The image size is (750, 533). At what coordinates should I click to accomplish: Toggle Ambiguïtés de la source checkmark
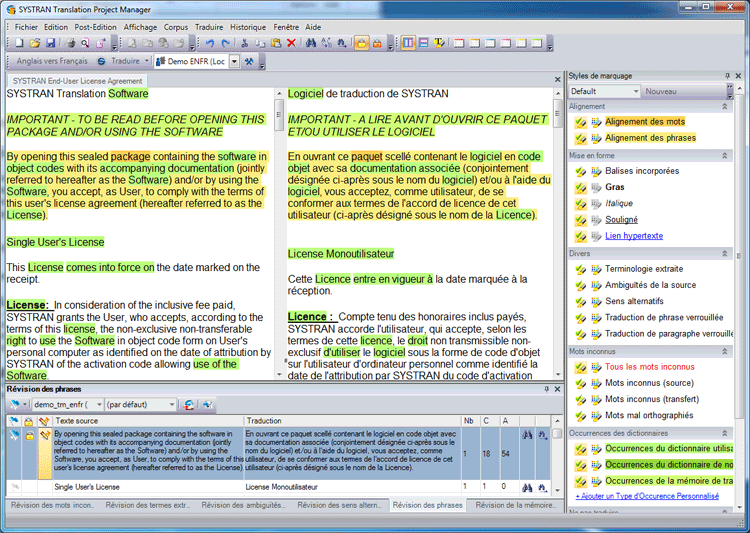(581, 286)
